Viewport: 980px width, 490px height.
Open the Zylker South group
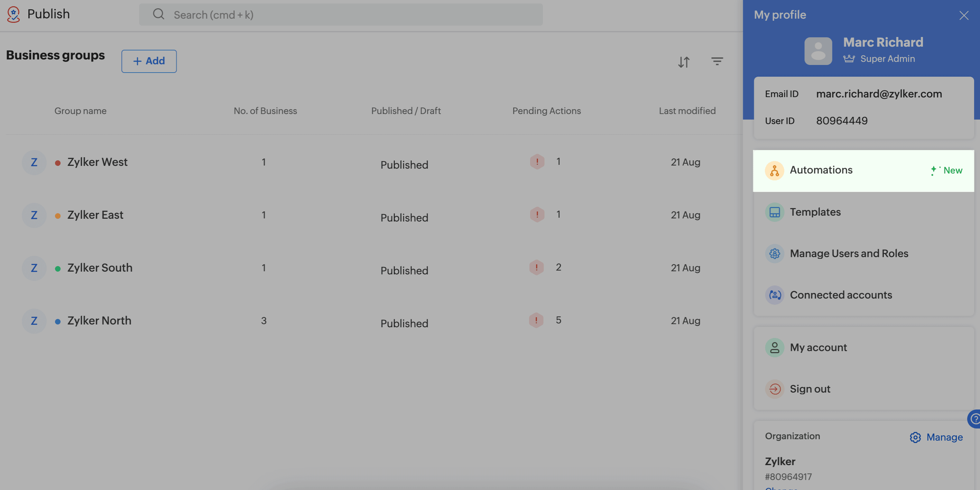(x=100, y=268)
